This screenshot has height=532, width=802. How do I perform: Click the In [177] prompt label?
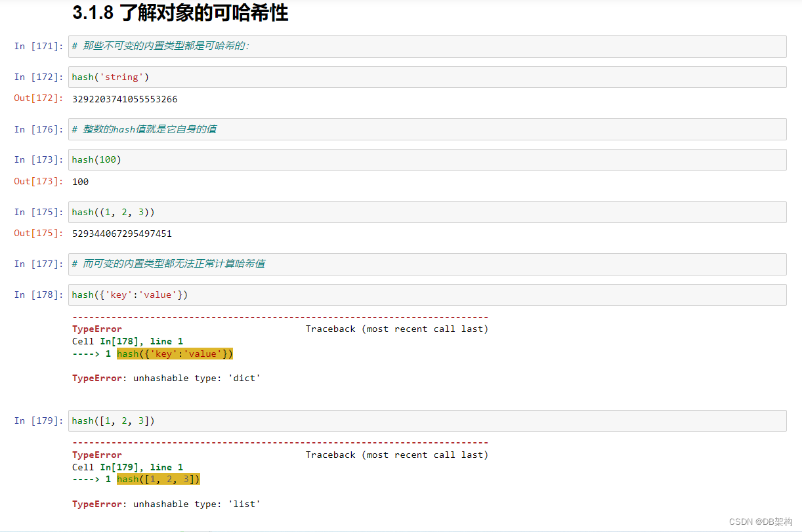(39, 264)
